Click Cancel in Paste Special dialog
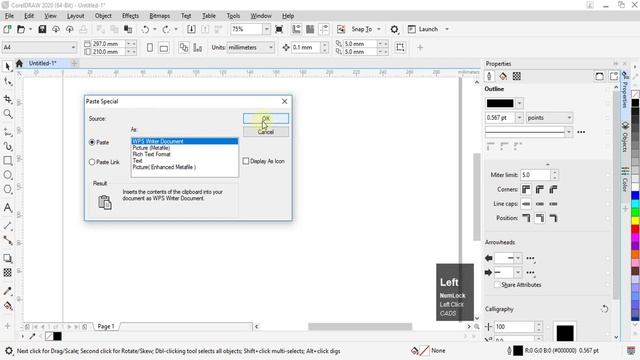Viewport: 640px width, 360px height. pyautogui.click(x=266, y=132)
